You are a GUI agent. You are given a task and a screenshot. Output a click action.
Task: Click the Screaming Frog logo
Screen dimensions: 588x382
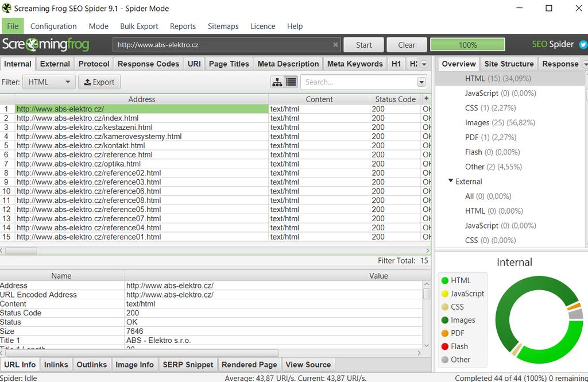[46, 45]
